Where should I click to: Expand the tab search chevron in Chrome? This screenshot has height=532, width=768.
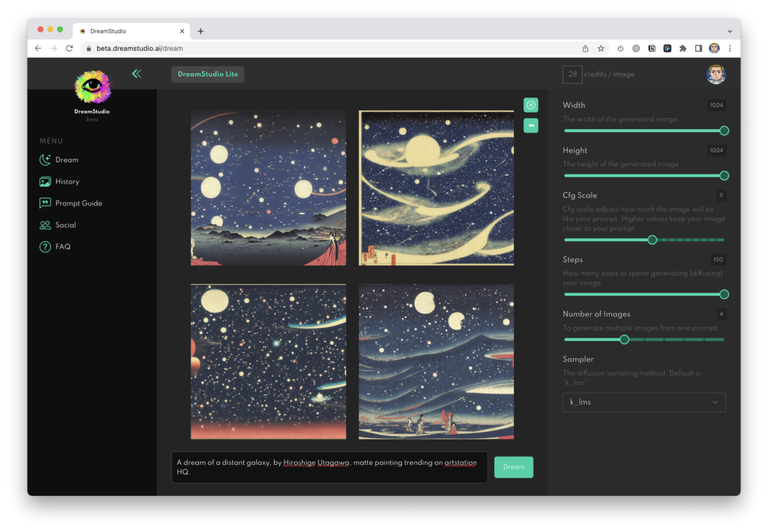[x=730, y=31]
